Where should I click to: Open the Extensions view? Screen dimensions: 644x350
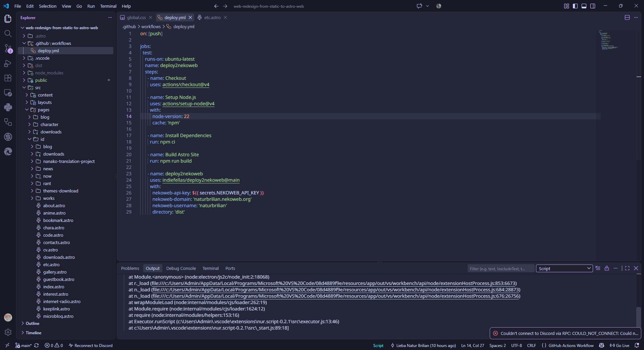coord(8,78)
